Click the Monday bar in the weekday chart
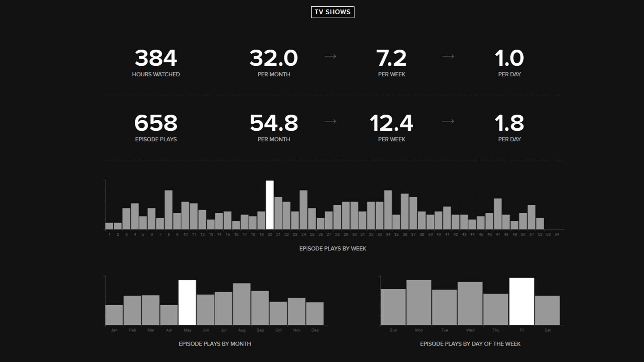Viewport: 644px width, 362px height. 419,302
